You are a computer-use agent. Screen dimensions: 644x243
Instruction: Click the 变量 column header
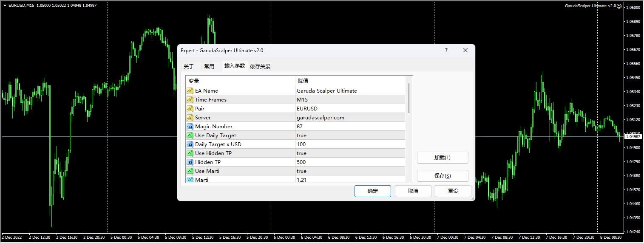(x=240, y=81)
